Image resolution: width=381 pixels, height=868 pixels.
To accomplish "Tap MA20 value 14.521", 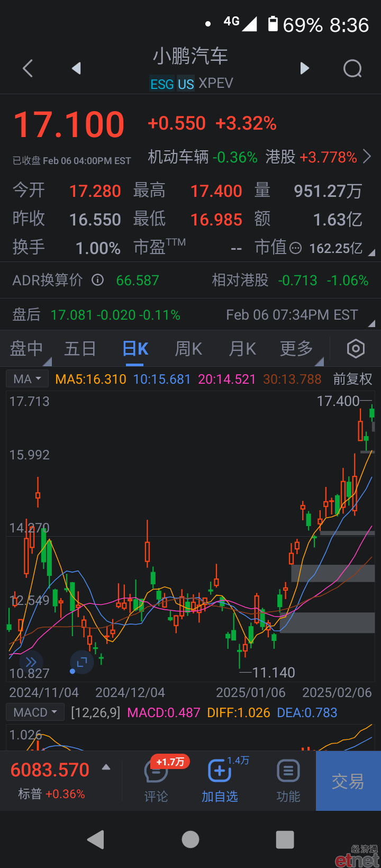I will pos(227,379).
